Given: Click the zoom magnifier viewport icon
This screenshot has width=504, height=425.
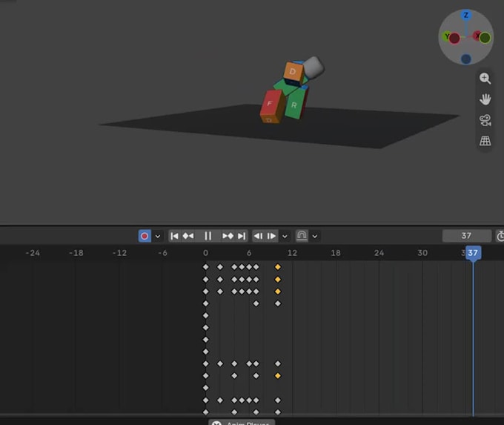Looking at the screenshot, I should click(x=485, y=78).
